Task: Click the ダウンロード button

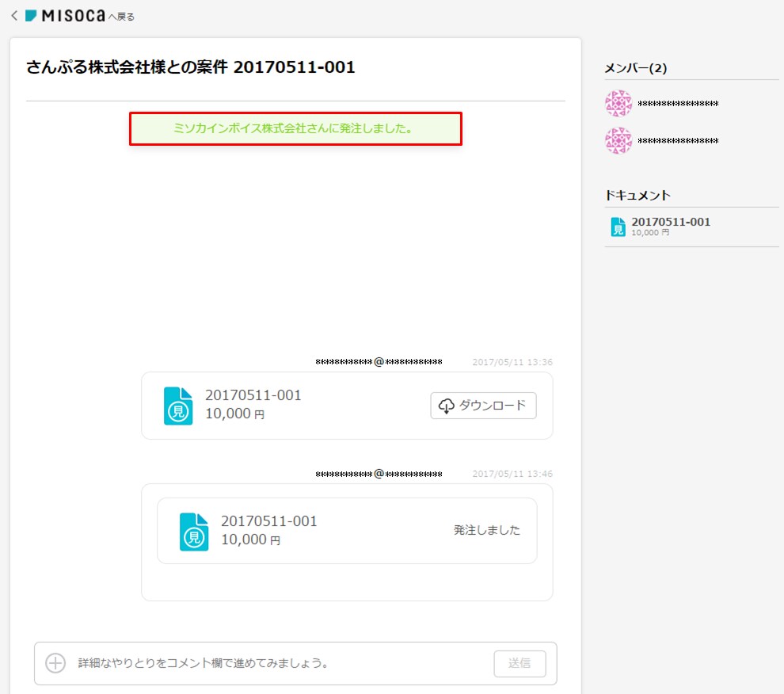Action: [483, 406]
